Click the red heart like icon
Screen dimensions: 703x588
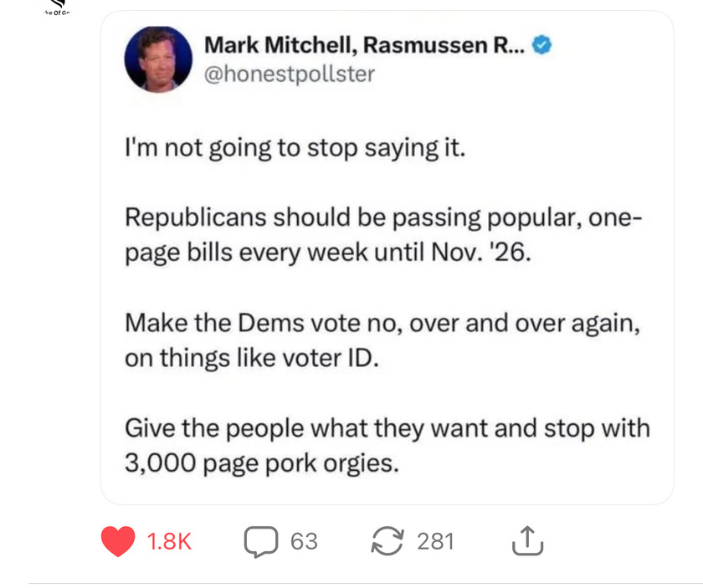coord(118,541)
